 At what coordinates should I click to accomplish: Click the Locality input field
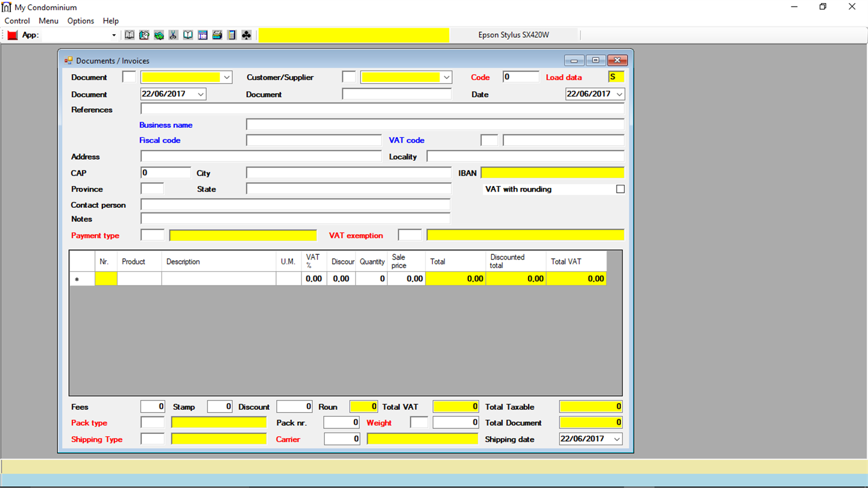[x=526, y=157]
